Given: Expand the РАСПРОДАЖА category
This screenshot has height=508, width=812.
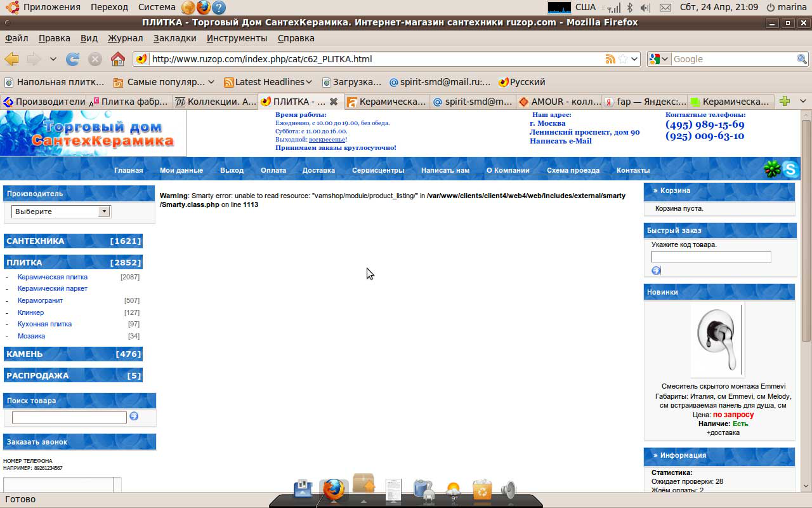Looking at the screenshot, I should click(x=74, y=376).
